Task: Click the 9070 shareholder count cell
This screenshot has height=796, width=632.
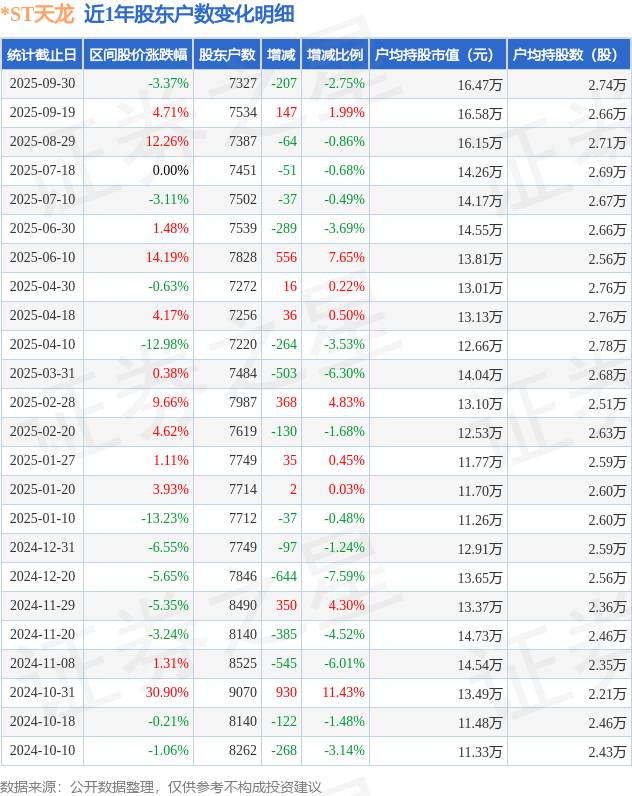Action: 242,693
